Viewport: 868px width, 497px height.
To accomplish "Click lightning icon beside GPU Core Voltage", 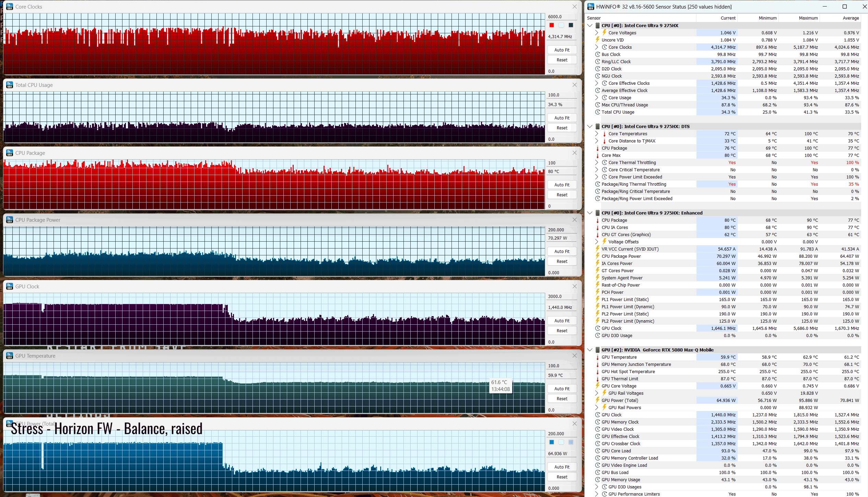I will pyautogui.click(x=597, y=386).
